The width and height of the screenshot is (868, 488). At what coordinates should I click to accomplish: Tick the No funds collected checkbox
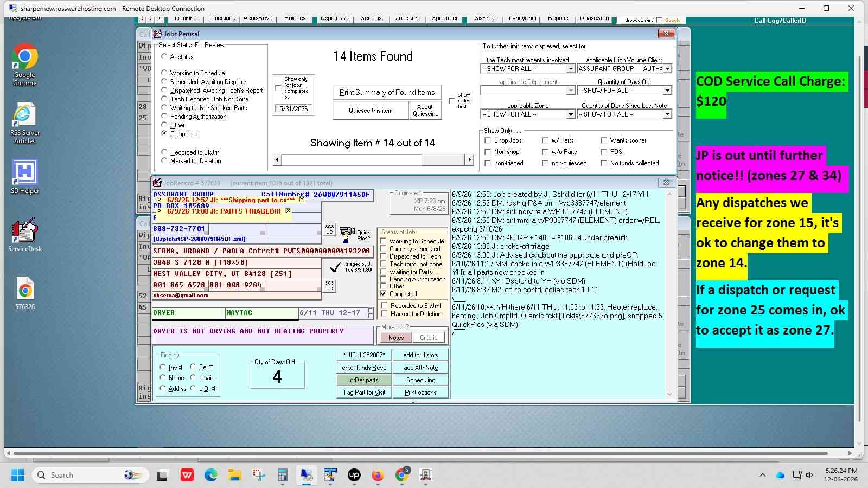click(604, 163)
